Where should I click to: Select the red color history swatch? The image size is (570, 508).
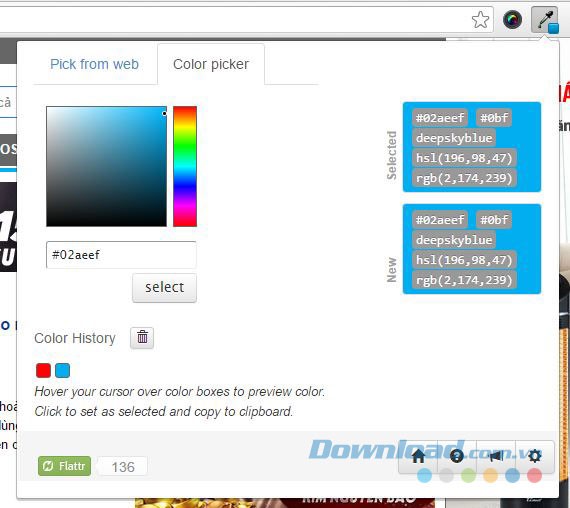pyautogui.click(x=43, y=371)
